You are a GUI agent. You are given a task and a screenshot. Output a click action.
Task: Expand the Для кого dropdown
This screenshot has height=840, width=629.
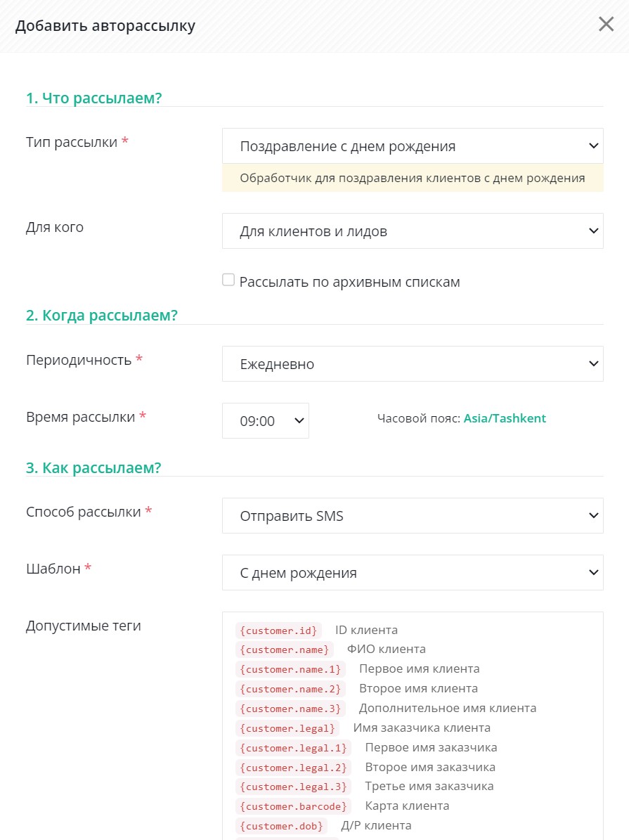coord(413,231)
